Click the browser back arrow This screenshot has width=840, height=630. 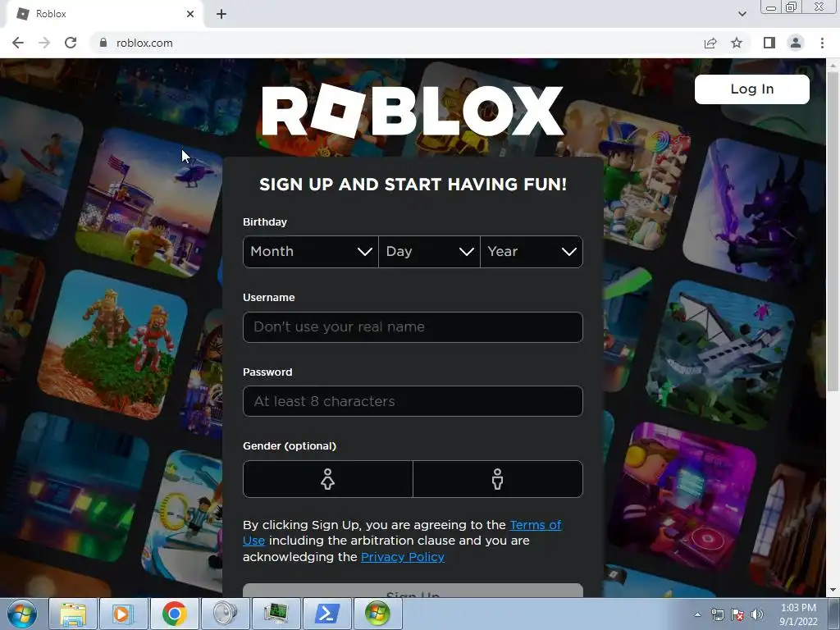(18, 43)
